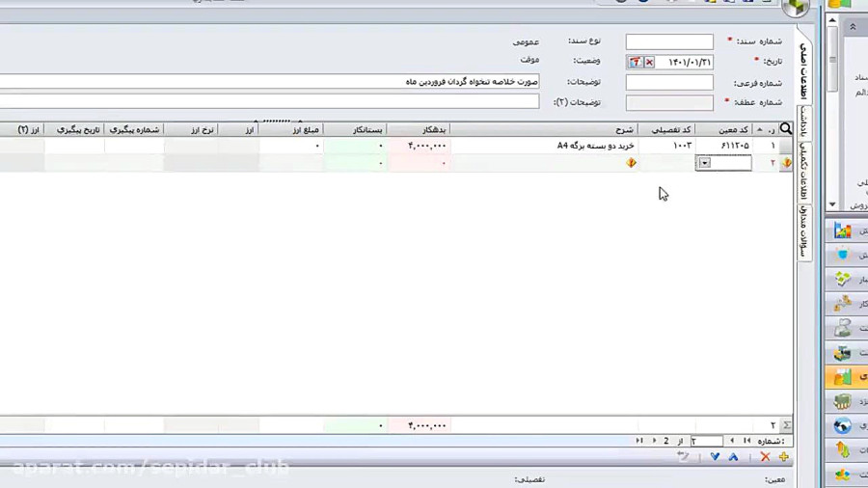Delete the row with the red X toolbar icon
The height and width of the screenshot is (488, 868).
coord(765,457)
